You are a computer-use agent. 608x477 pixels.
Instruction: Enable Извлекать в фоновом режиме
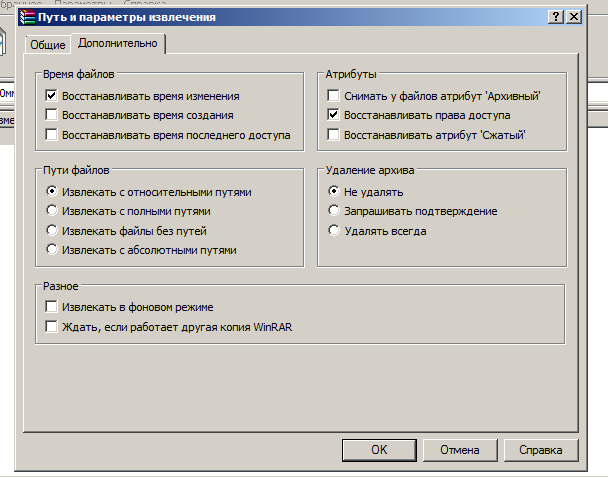point(52,307)
